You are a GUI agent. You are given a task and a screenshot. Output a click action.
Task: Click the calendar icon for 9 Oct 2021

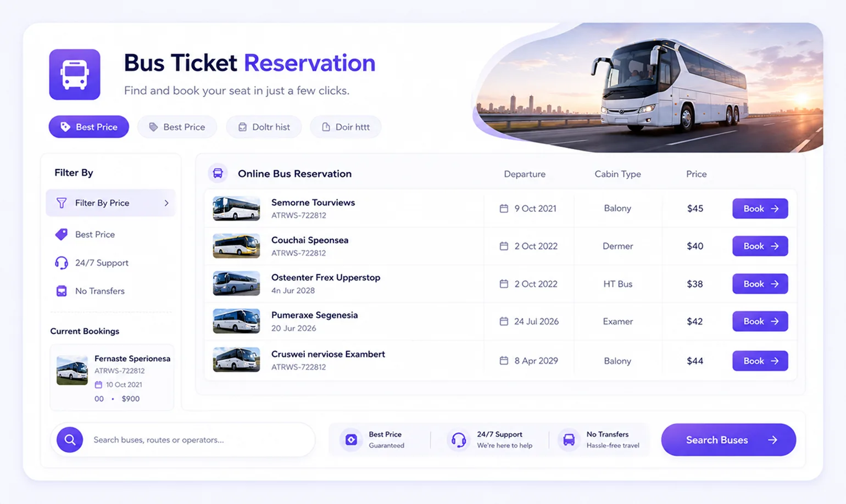(x=504, y=209)
